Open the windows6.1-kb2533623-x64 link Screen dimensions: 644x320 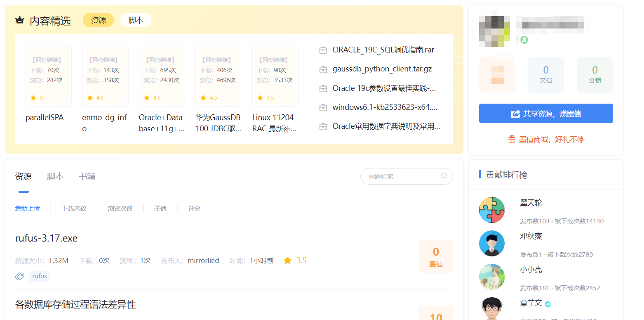pyautogui.click(x=385, y=107)
